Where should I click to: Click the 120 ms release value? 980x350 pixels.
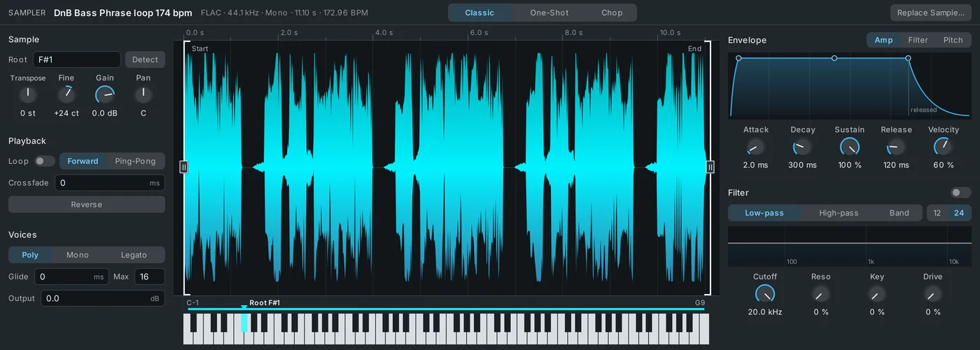[897, 165]
